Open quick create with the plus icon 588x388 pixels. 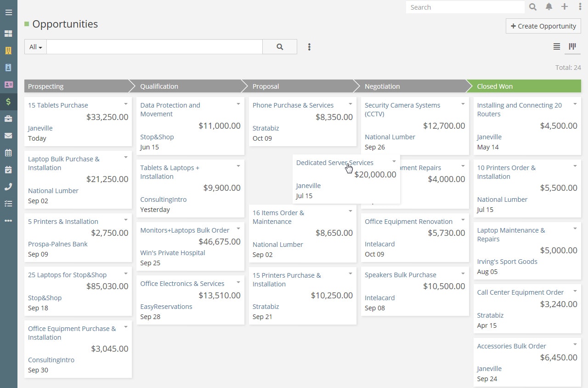click(565, 7)
